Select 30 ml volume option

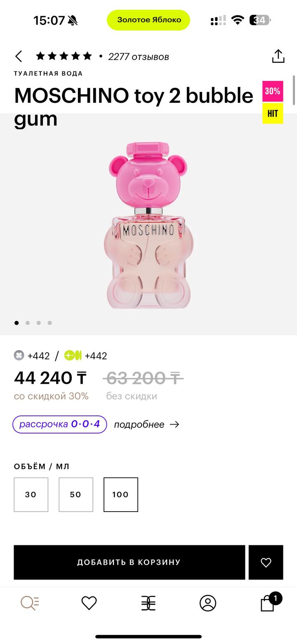point(31,495)
